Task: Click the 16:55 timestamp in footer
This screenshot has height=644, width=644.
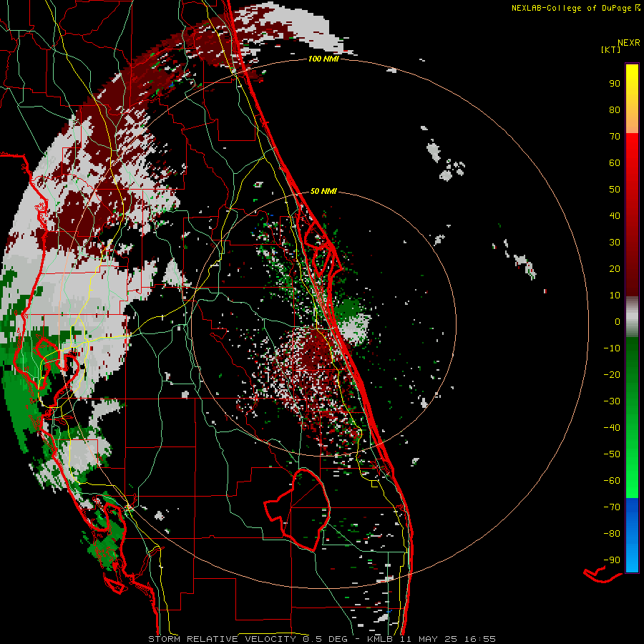Action: (480, 639)
